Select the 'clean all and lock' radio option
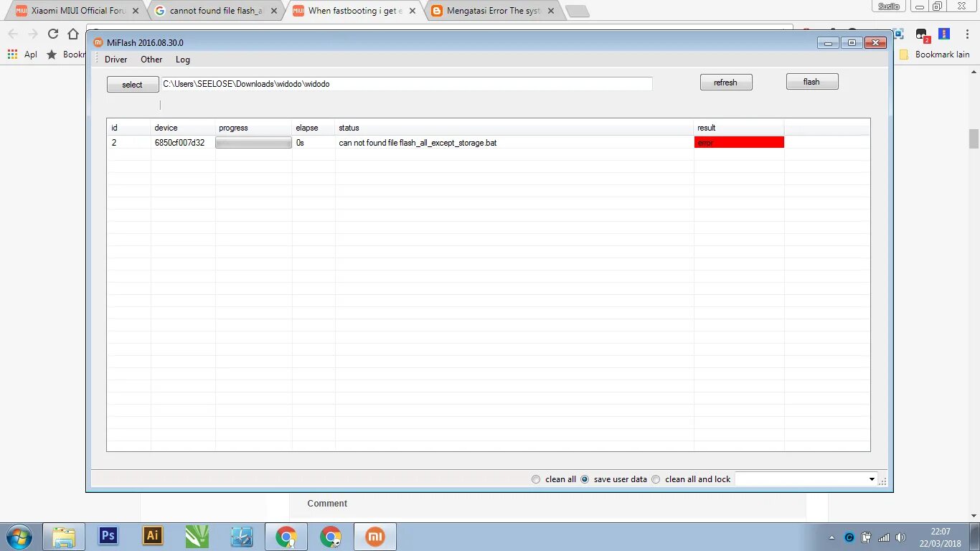980x551 pixels. (691, 479)
